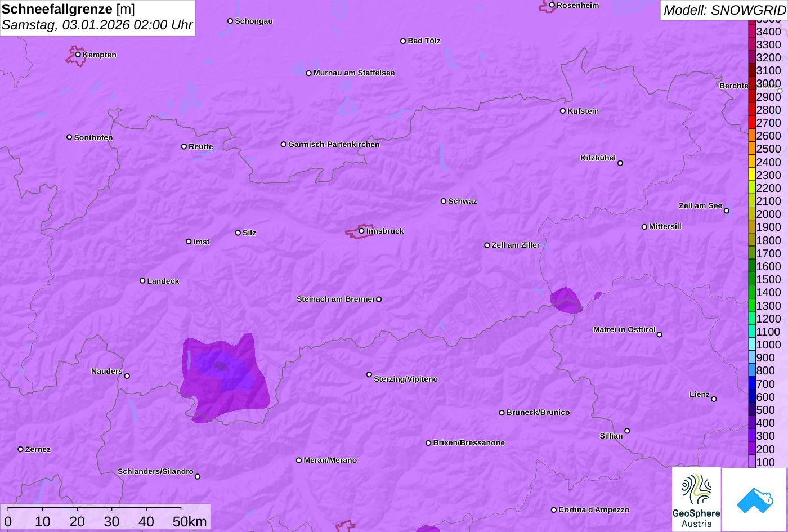Click the Imst marker dot
788x532 pixels.
(189, 242)
